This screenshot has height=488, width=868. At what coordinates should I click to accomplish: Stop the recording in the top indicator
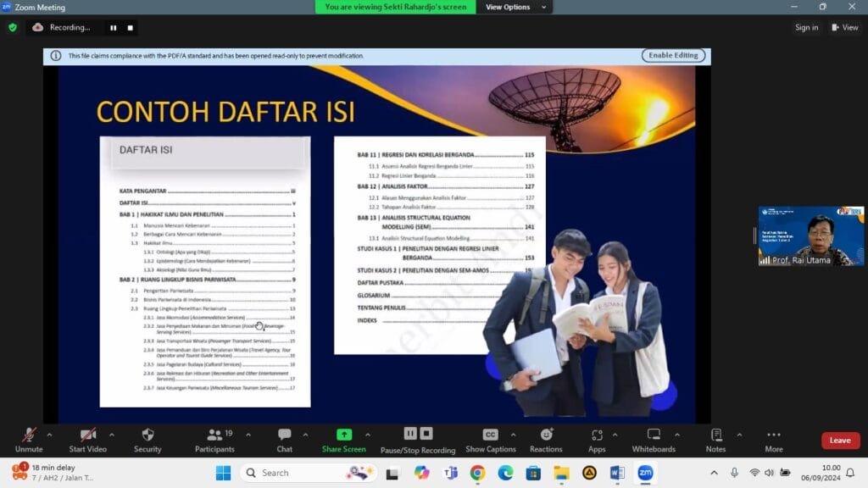[x=130, y=27]
